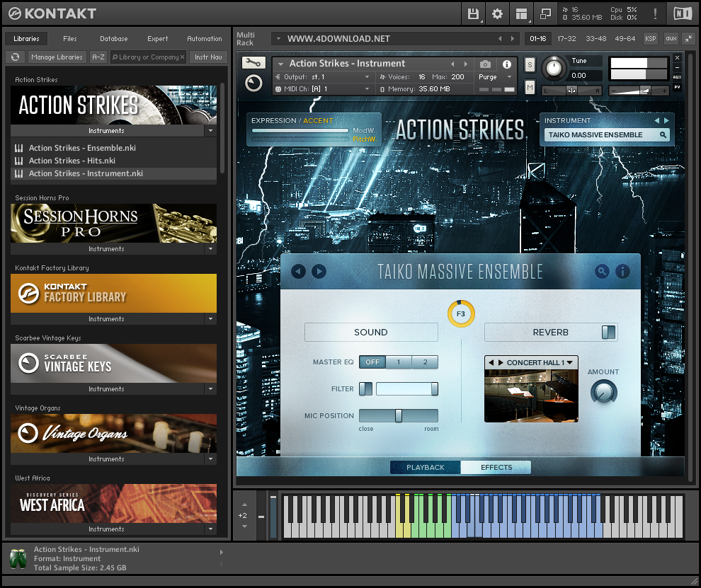Image resolution: width=701 pixels, height=588 pixels.
Task: Load Action Strikes - Hits.nki
Action: coord(71,161)
